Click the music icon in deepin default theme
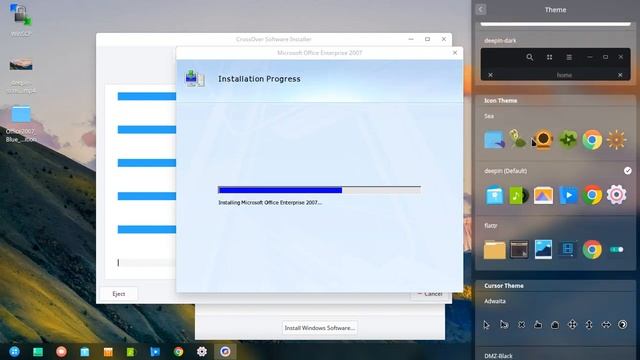The image size is (640, 360). [x=518, y=195]
